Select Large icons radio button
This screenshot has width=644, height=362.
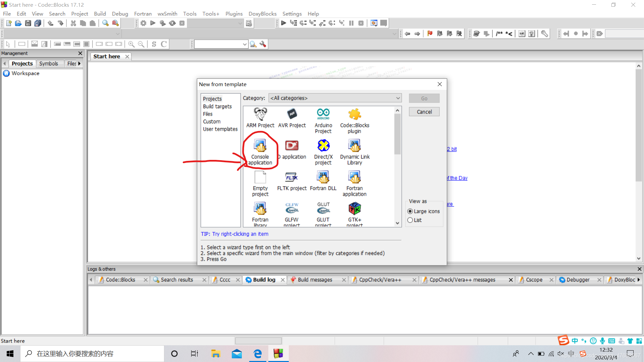pyautogui.click(x=410, y=211)
